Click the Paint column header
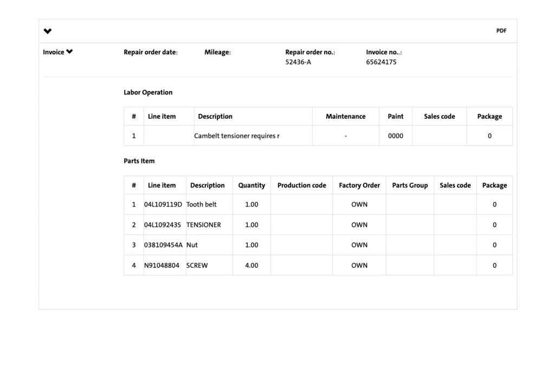 tap(395, 117)
